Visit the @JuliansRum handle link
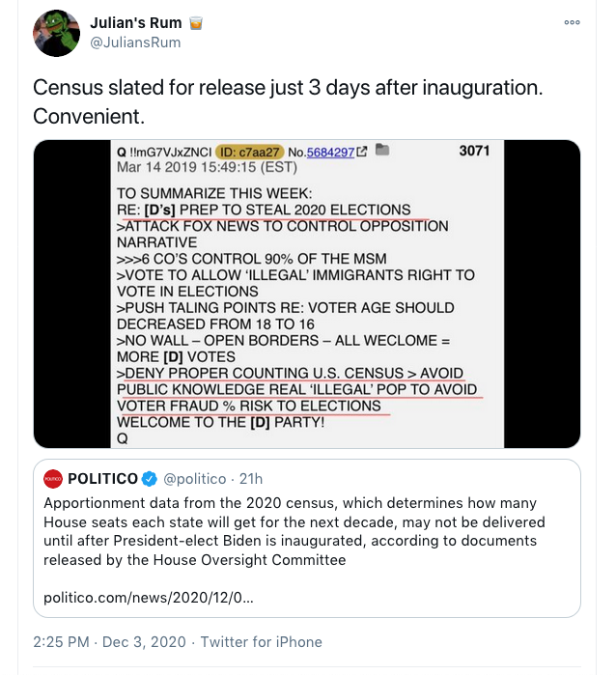 click(135, 42)
